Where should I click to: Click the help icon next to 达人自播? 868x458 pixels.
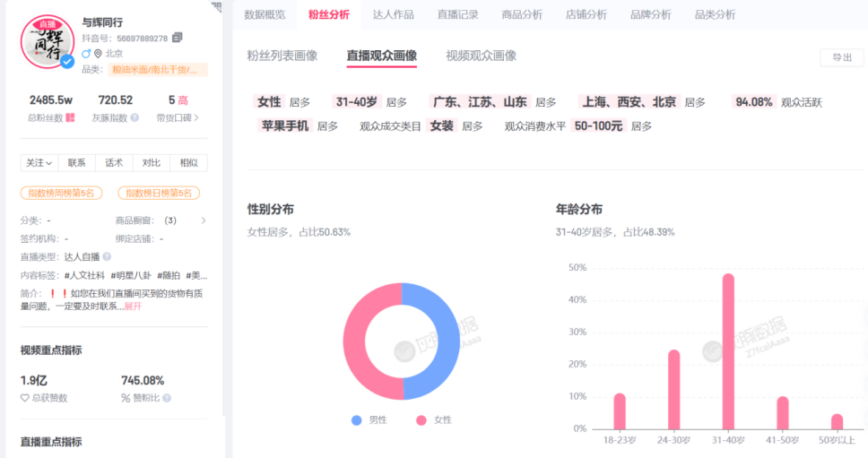pyautogui.click(x=107, y=256)
